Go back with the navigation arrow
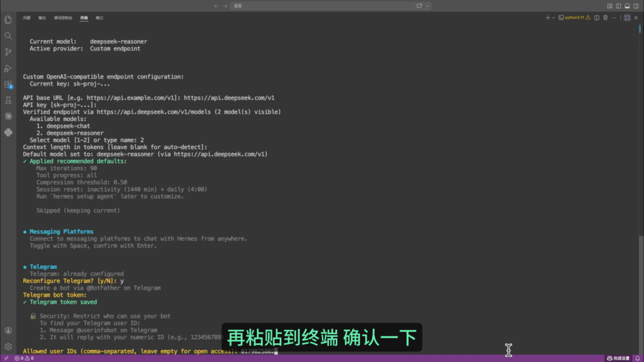The image size is (644, 362). pyautogui.click(x=216, y=6)
